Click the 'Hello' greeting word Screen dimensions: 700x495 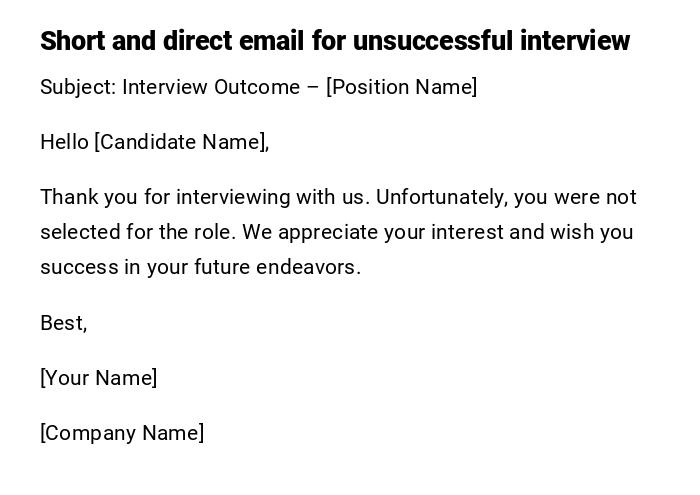(64, 142)
